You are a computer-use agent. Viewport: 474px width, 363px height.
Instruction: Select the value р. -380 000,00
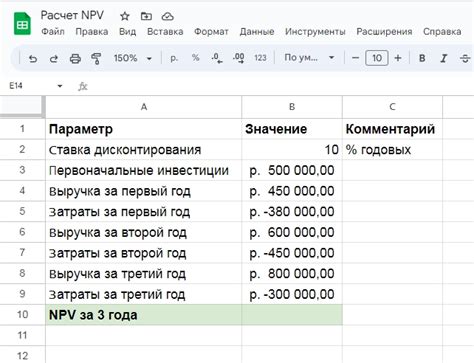coord(292,212)
